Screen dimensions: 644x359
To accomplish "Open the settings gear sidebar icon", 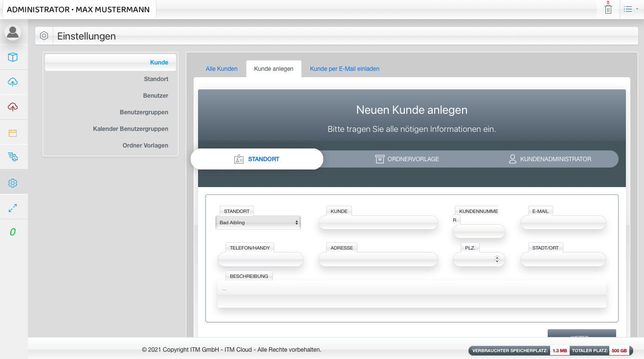I will click(13, 183).
